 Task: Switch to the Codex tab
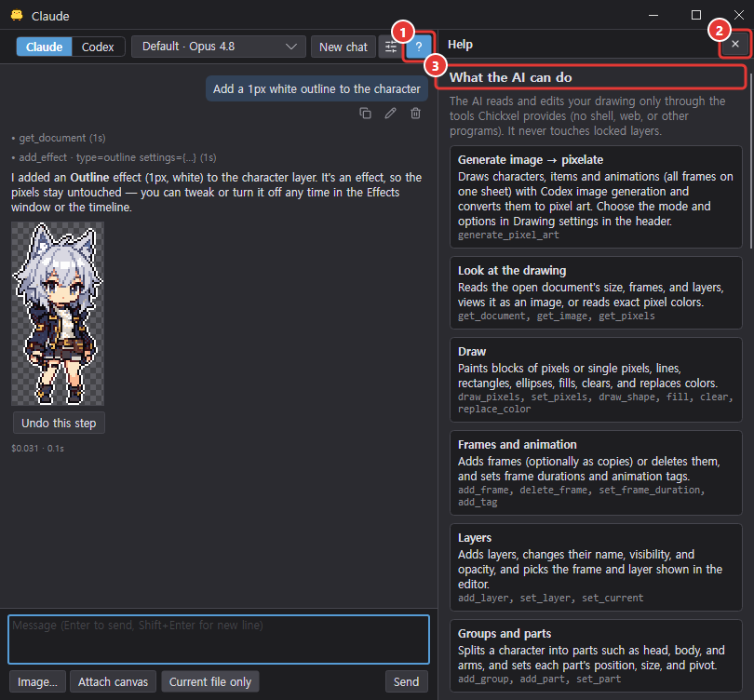tap(98, 47)
